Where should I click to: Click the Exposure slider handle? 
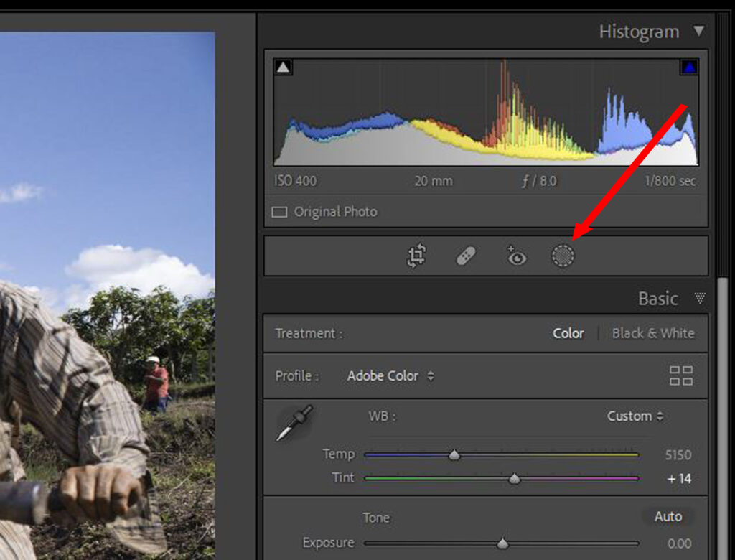[502, 543]
